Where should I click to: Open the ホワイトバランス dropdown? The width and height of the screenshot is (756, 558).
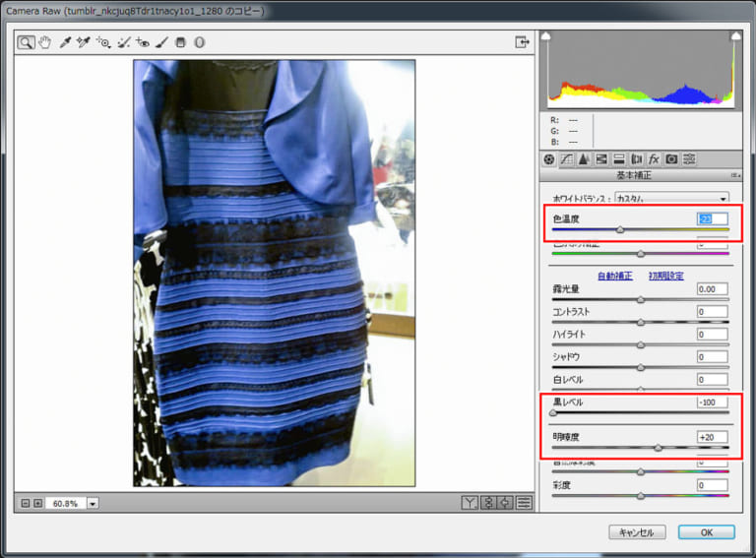click(671, 198)
